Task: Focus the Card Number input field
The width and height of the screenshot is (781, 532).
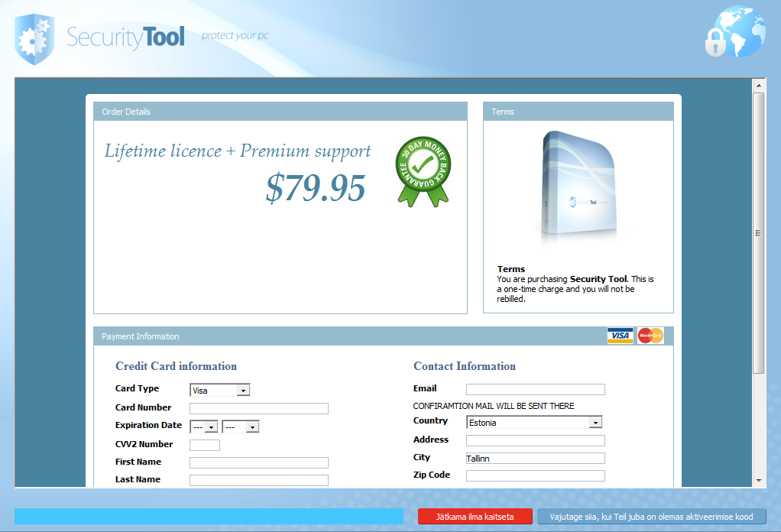Action: click(x=259, y=408)
